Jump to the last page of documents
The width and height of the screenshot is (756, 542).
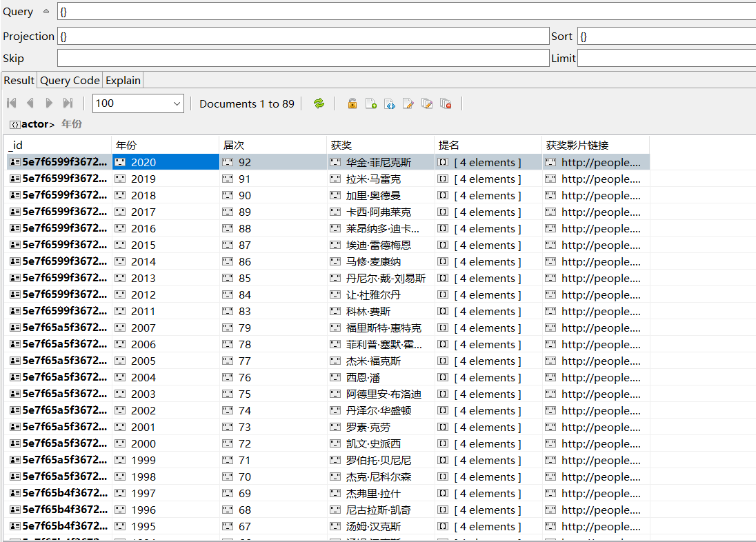68,103
